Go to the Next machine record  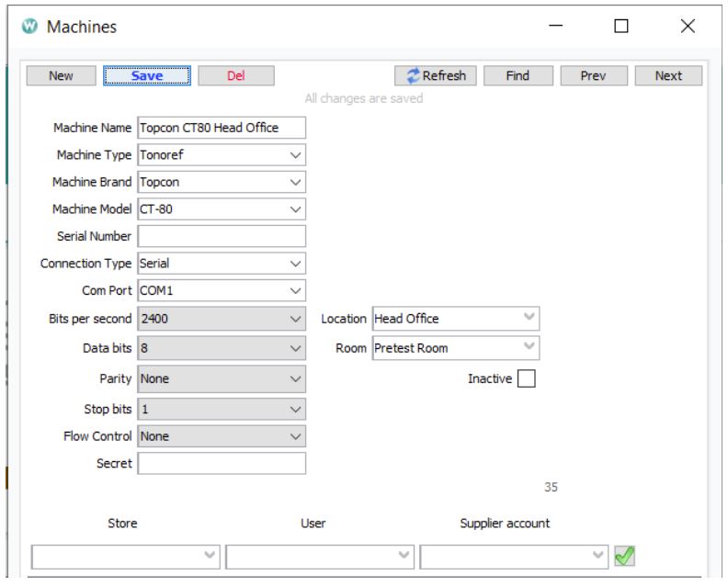coord(668,76)
